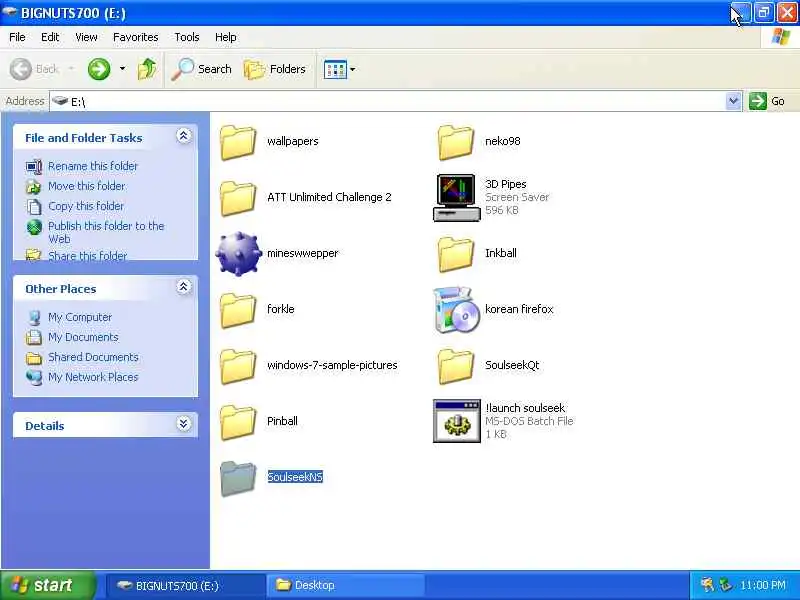
Task: Click Move this folder link
Action: tap(87, 186)
